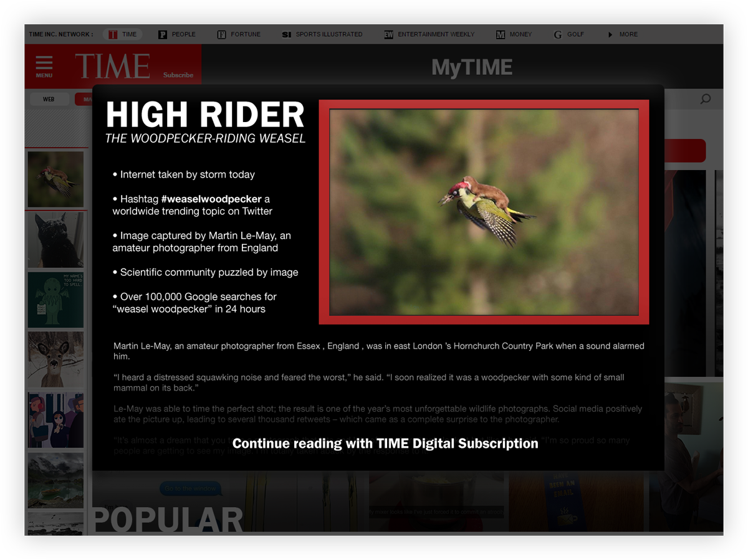Screen dimensions: 748x560
Task: Click the #weaselwoodpecker hashtag
Action: tap(211, 199)
